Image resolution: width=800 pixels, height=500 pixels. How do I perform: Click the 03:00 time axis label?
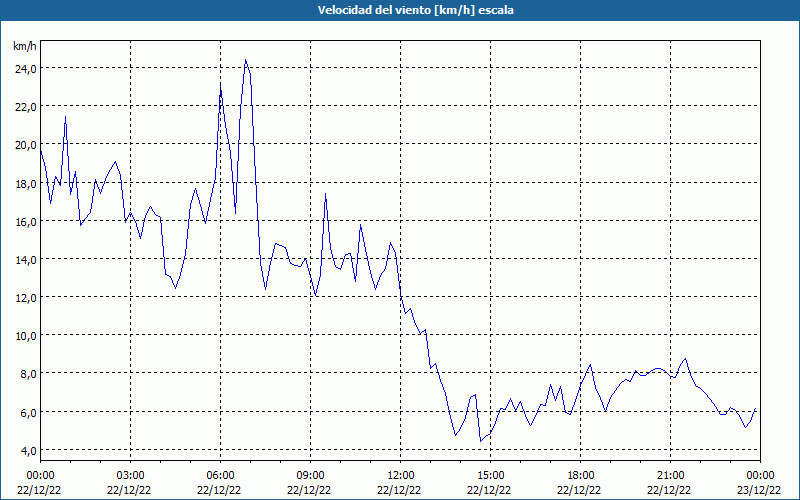(130, 476)
